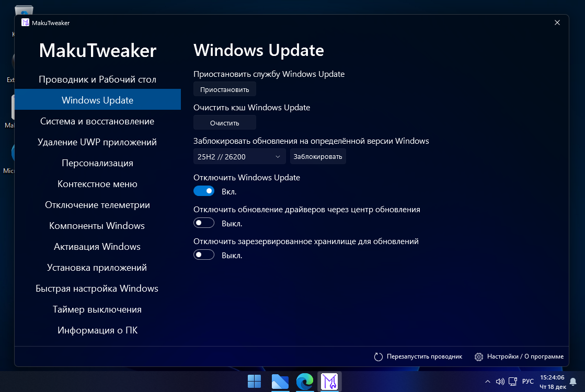Click the Windows Update page heading
This screenshot has width=585, height=392.
click(x=259, y=50)
